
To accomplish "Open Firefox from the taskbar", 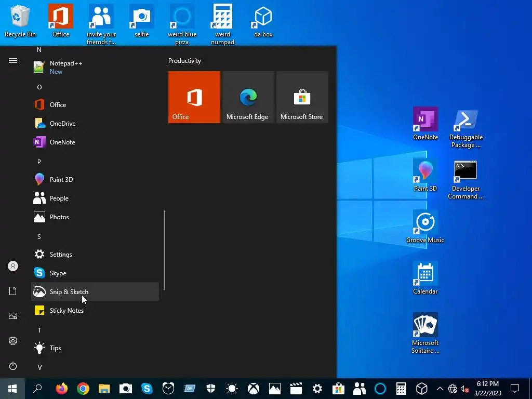I will point(62,389).
